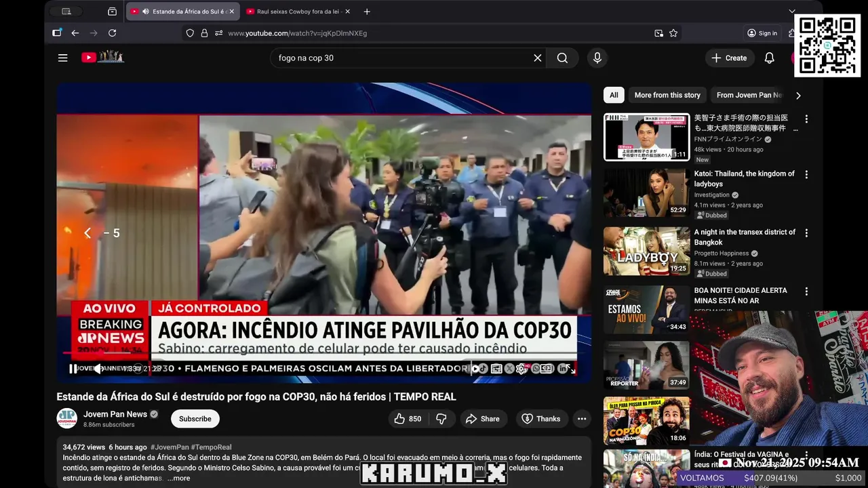Close the Raul Seixas Cowboy tab
The height and width of the screenshot is (488, 868).
348,12
